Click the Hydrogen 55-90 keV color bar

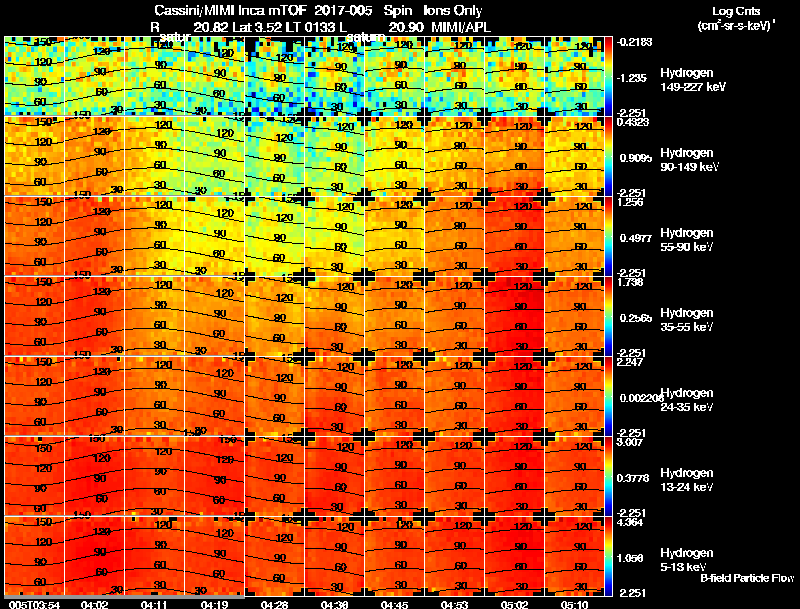608,236
